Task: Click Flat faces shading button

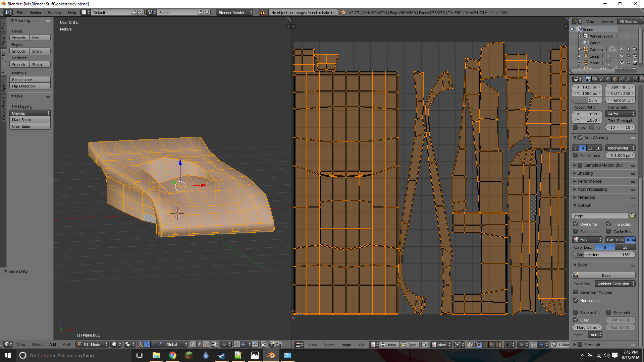Action: tap(40, 38)
